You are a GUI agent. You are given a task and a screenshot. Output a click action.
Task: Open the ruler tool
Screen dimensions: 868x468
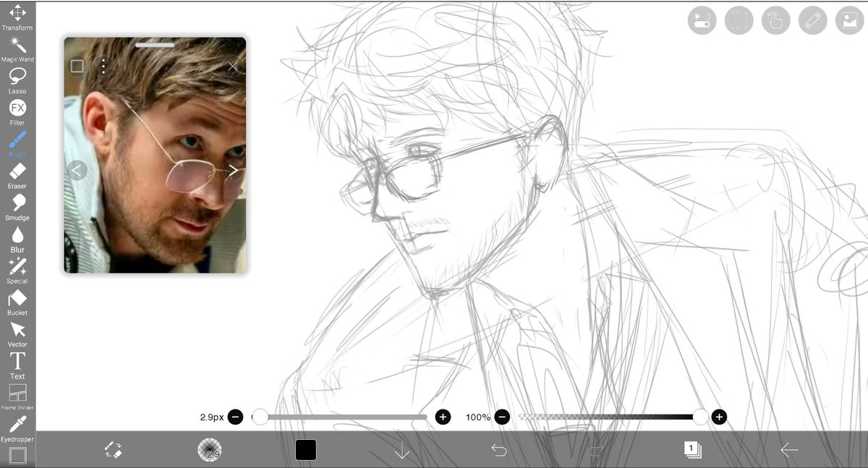tap(813, 20)
